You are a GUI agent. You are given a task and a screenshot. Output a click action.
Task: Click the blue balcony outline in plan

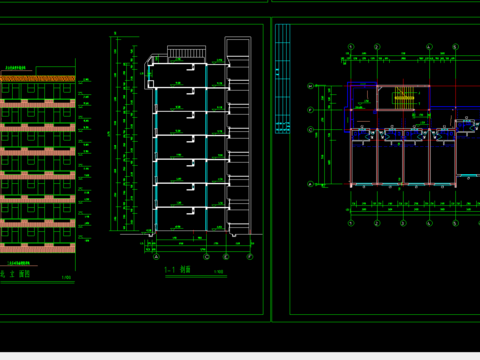point(361,107)
